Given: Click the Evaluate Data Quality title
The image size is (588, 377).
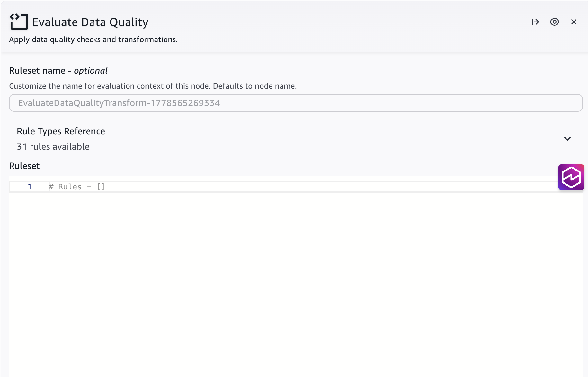Looking at the screenshot, I should pos(90,22).
